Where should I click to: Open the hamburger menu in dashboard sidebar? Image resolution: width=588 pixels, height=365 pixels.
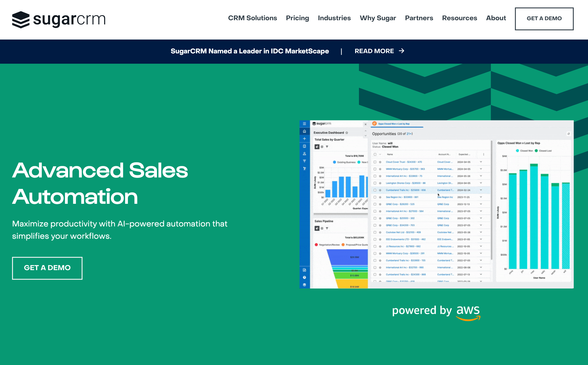click(x=304, y=124)
